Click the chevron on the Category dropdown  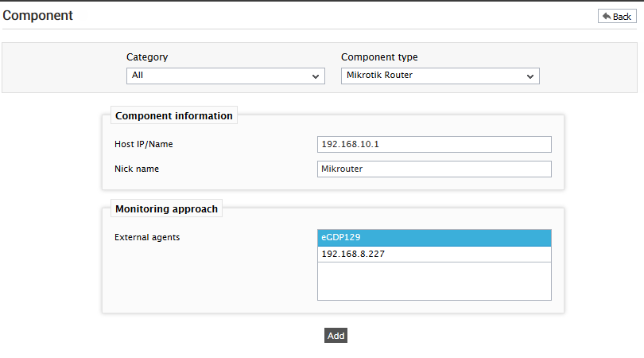point(316,76)
